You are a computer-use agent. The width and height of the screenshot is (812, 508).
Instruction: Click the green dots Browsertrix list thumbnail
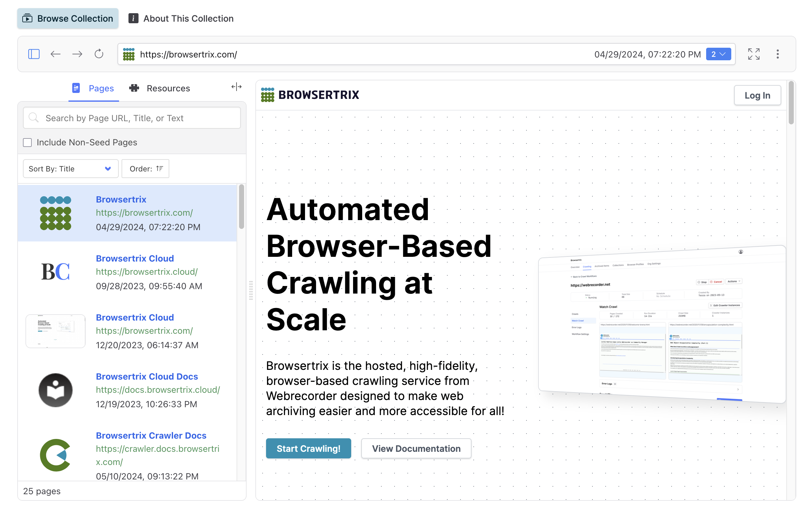pos(56,213)
